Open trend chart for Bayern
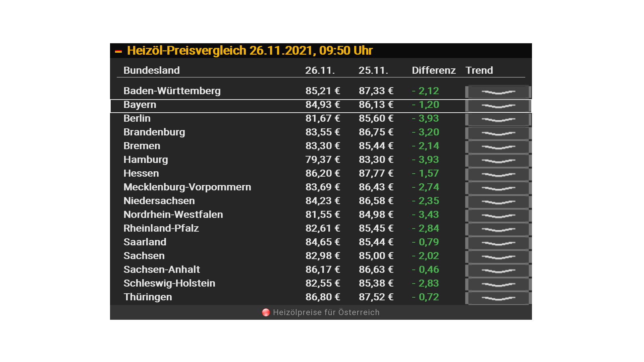Viewport: 644px width, 362px height. tap(498, 106)
